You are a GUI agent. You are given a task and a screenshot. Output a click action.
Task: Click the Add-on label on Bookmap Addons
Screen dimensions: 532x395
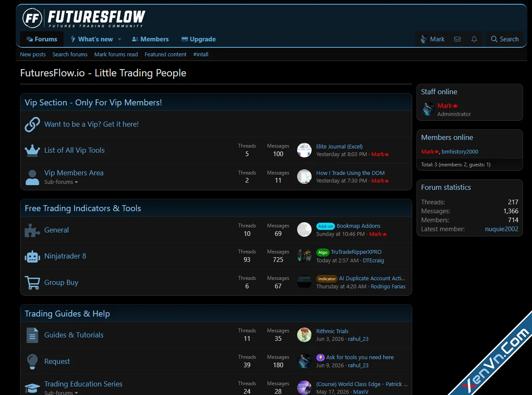tap(326, 226)
